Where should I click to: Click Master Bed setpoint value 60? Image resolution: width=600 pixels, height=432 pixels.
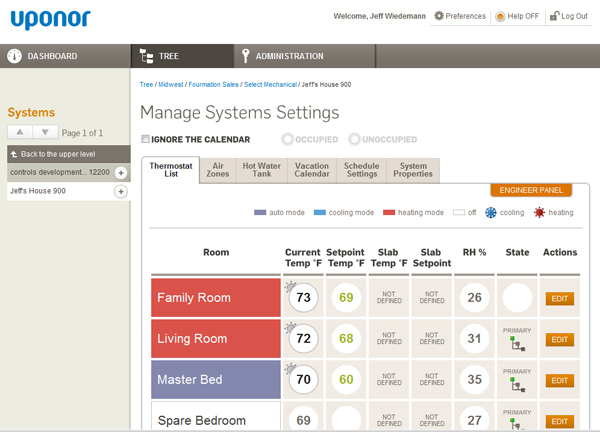pos(346,380)
